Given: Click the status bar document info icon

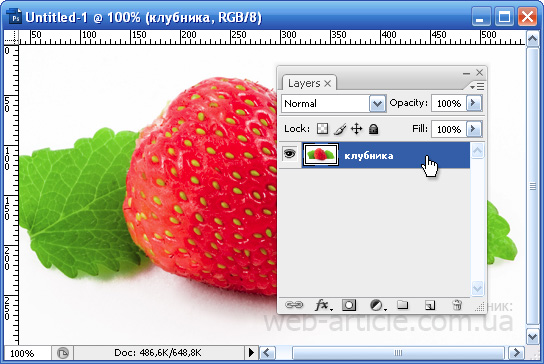Looking at the screenshot, I should point(62,353).
